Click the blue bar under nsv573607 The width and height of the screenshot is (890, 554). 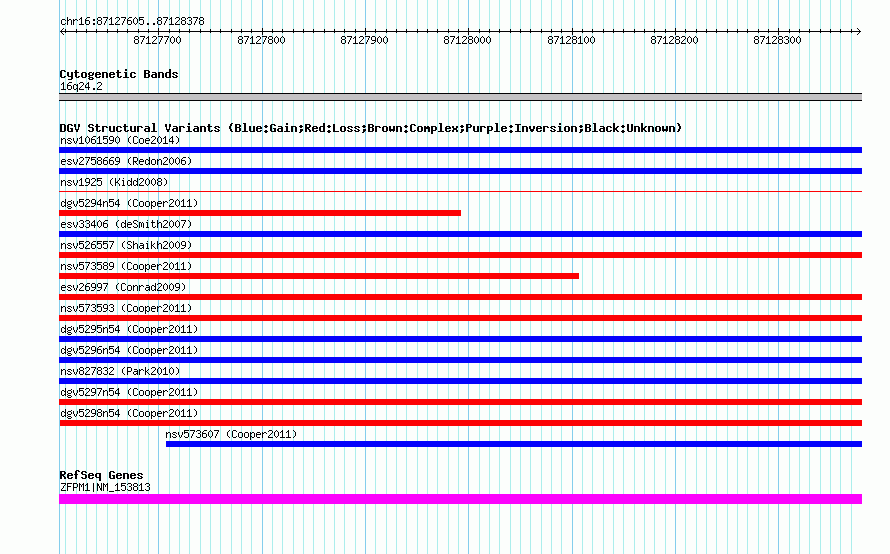pyautogui.click(x=514, y=444)
